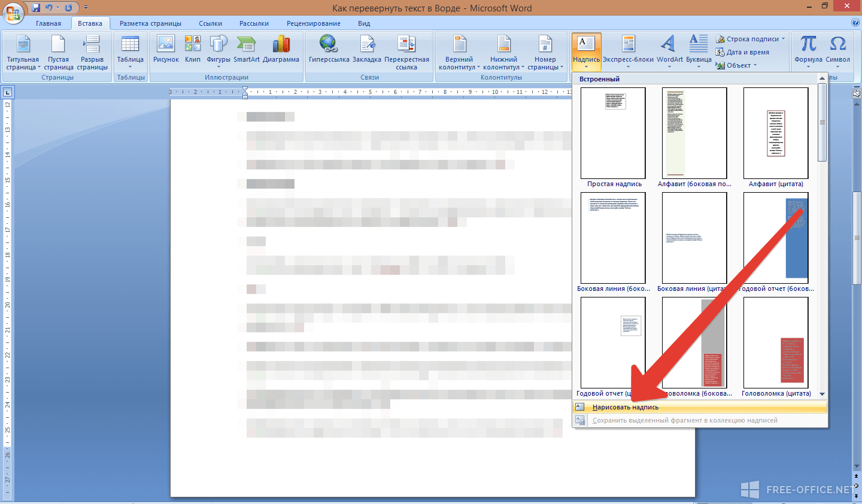This screenshot has height=504, width=862.
Task: Open Верхний колонтитул header menu
Action: (459, 53)
